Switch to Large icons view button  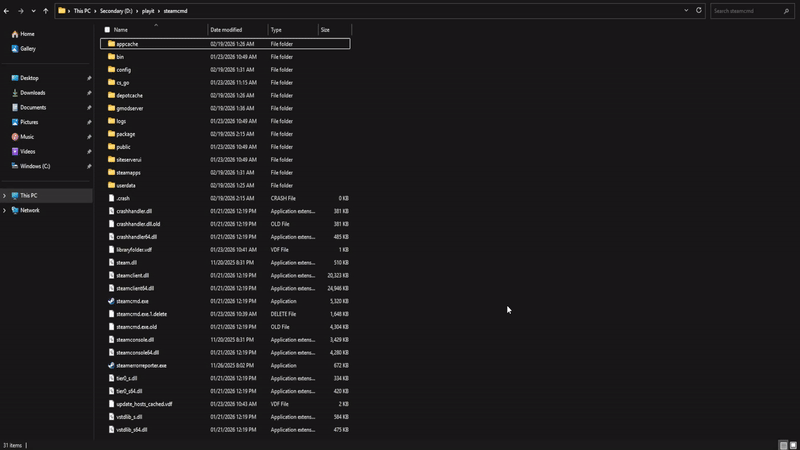[x=793, y=445]
